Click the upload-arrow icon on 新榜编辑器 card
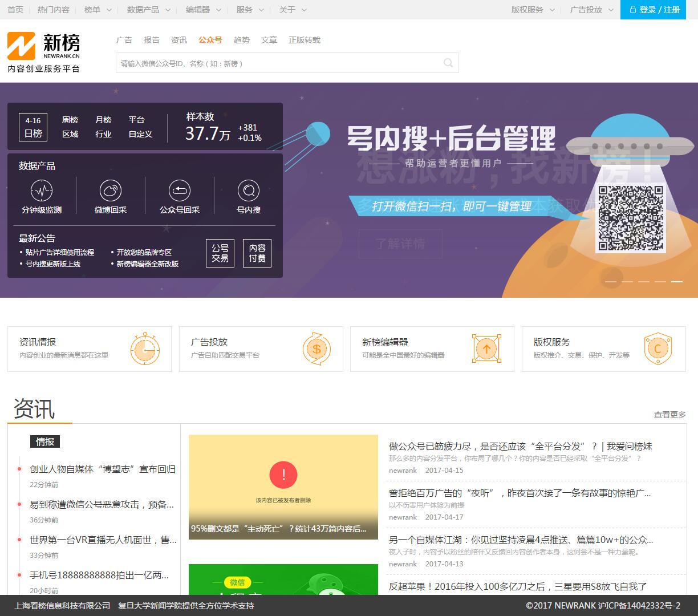 (486, 348)
